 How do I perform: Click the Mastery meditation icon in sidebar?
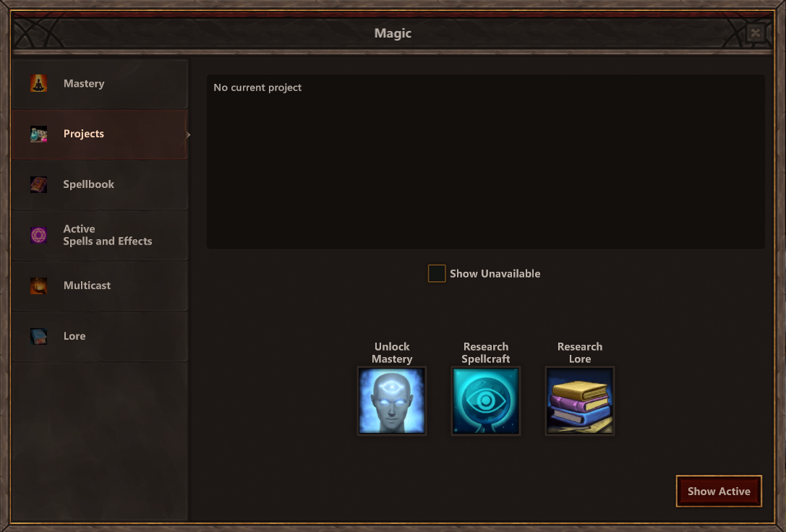(38, 84)
